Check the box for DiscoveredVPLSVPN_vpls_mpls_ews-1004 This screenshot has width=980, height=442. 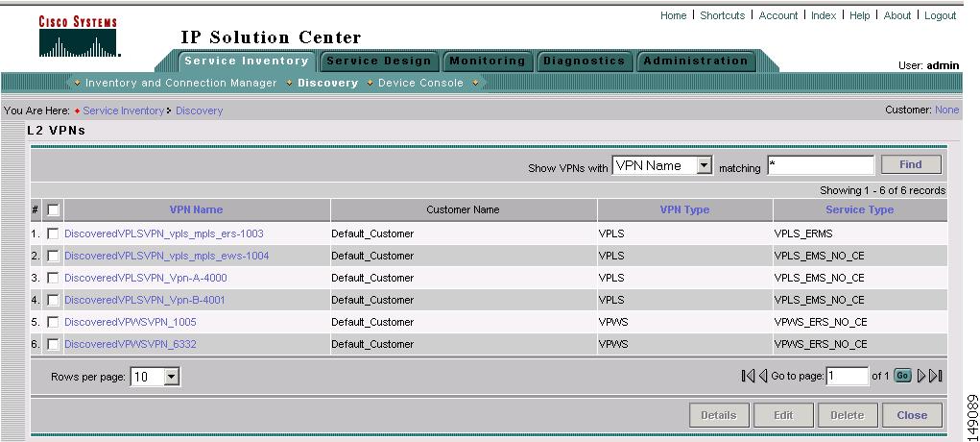[53, 256]
